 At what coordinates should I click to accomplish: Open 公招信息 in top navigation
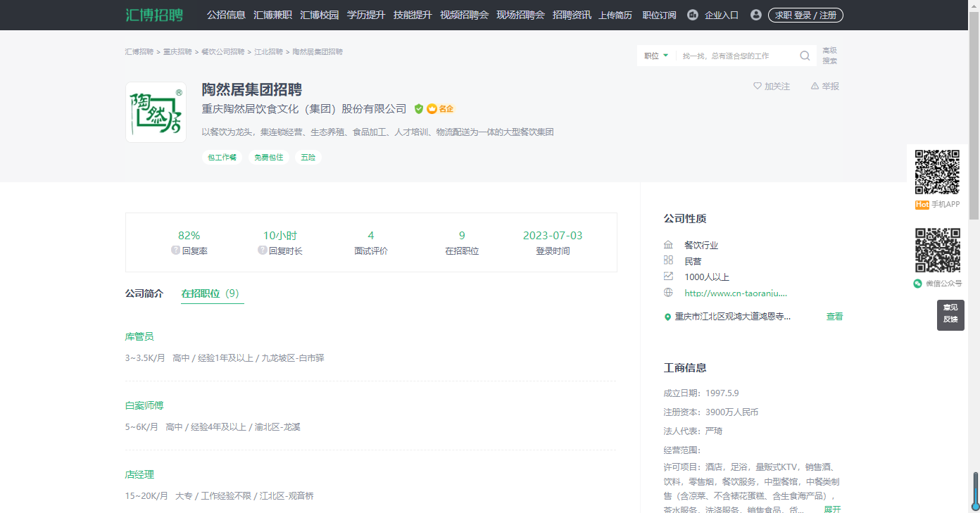pyautogui.click(x=226, y=15)
